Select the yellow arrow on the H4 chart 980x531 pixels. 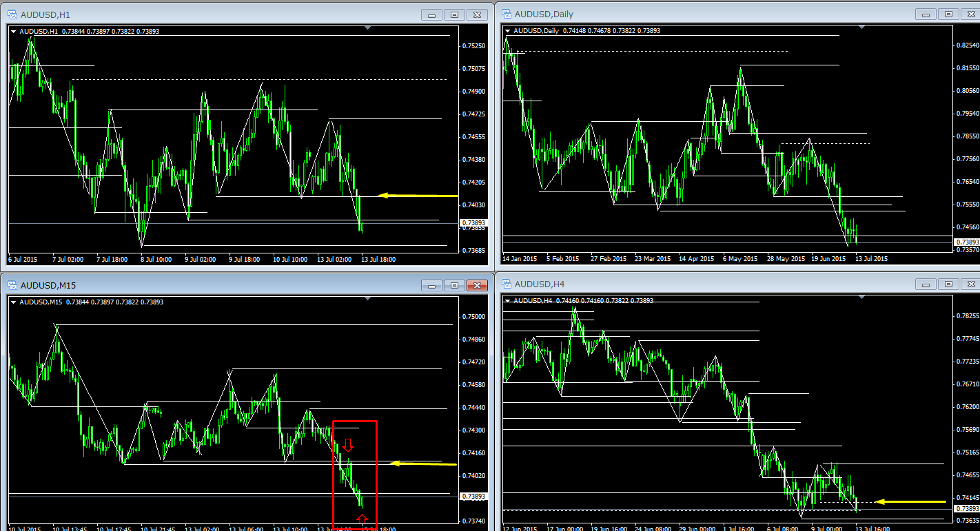(x=910, y=501)
